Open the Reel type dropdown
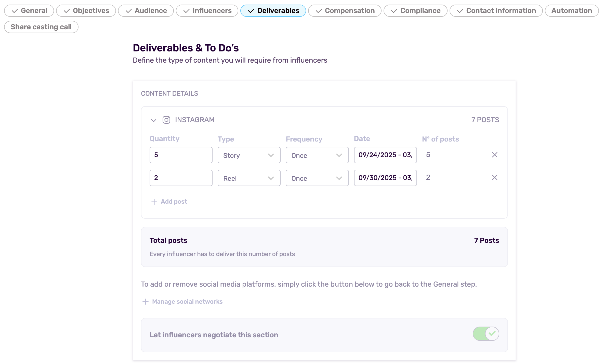Viewport: 603px width, 364px height. 249,178
